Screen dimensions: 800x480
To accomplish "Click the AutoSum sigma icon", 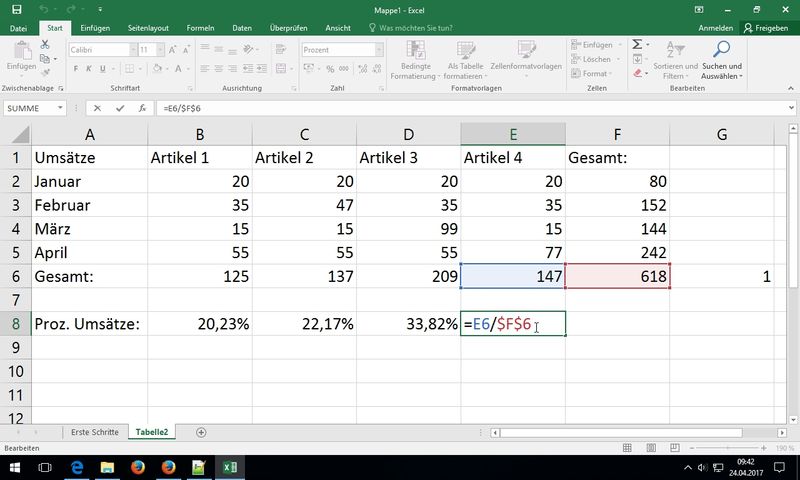I will [637, 44].
